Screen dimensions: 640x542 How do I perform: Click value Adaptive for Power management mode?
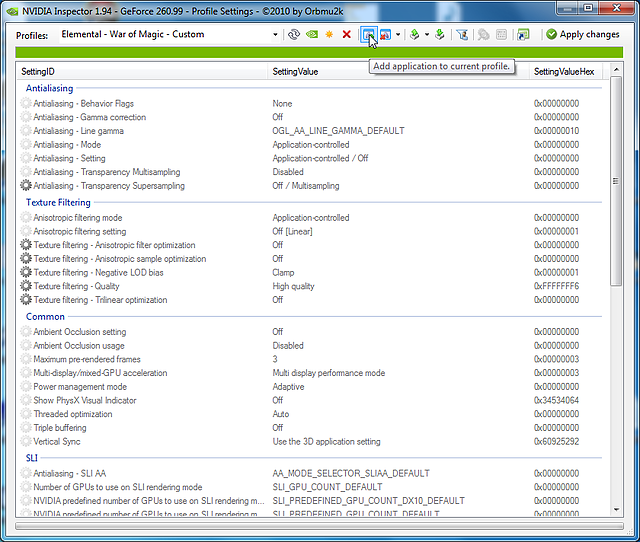click(x=288, y=387)
